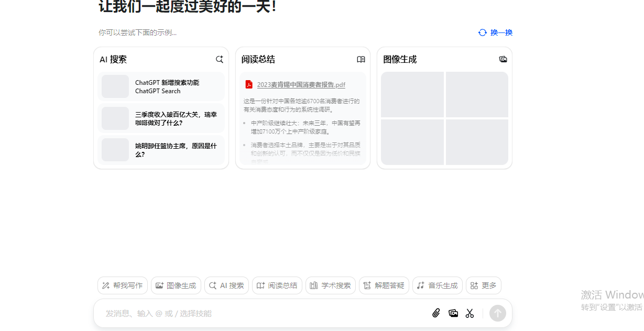Open 三季度收入破百亿大关 example
The height and width of the screenshot is (331, 644).
pyautogui.click(x=161, y=118)
